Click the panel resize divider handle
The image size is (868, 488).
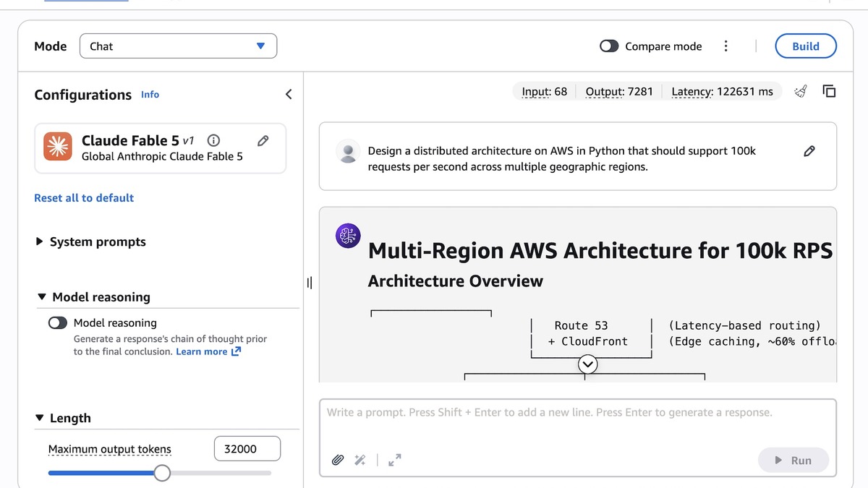(x=310, y=283)
